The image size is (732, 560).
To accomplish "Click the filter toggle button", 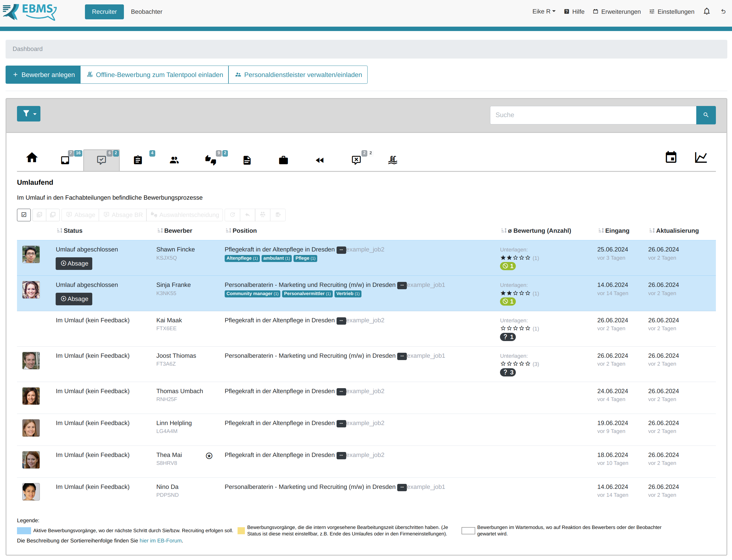I will click(29, 114).
